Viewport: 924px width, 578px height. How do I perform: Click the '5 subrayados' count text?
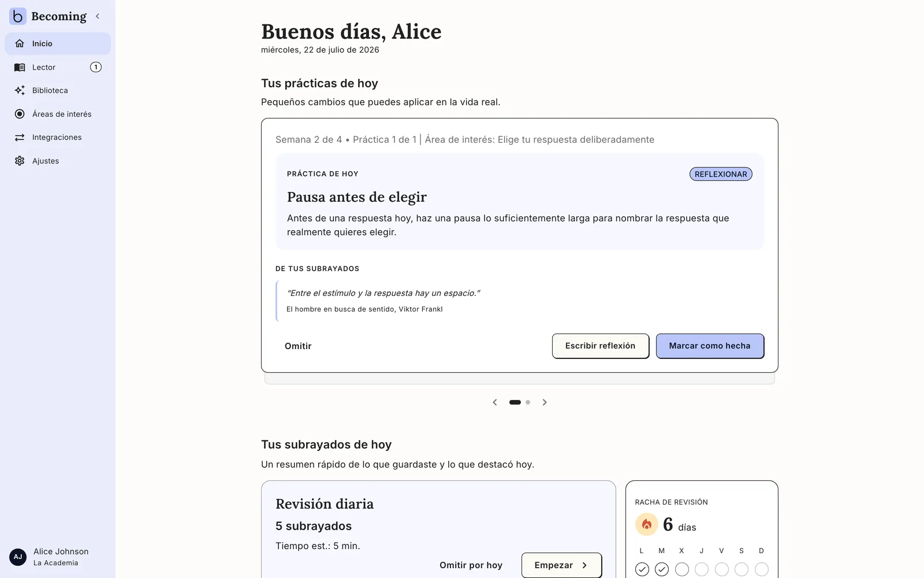[314, 526]
